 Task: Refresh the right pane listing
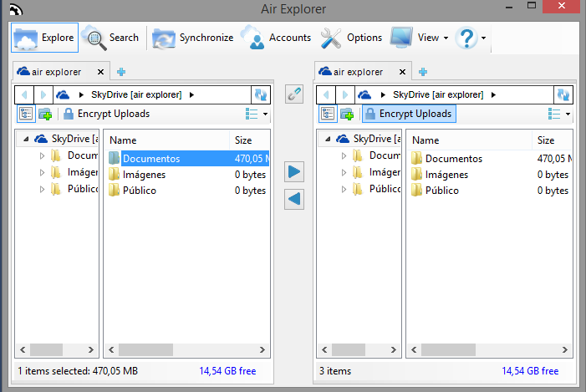tap(563, 95)
